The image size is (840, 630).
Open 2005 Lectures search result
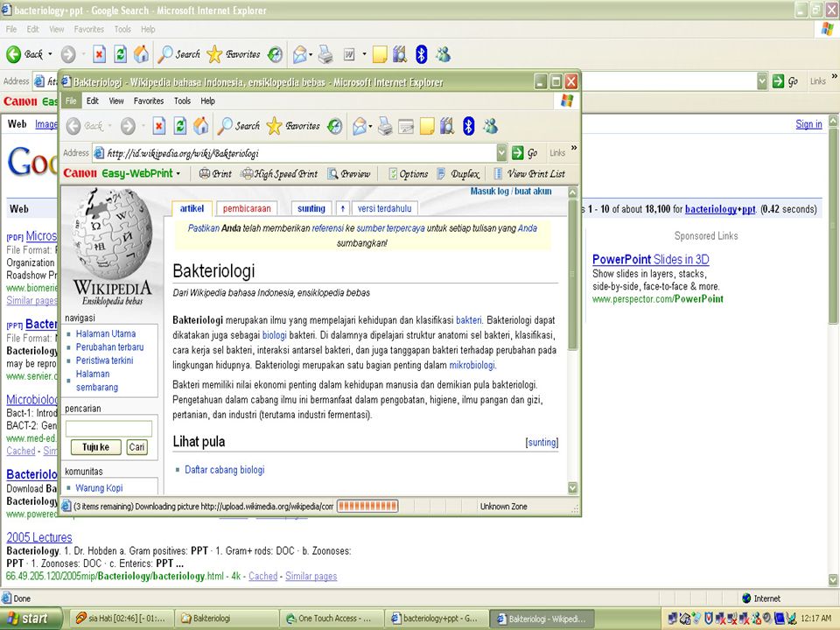click(39, 537)
